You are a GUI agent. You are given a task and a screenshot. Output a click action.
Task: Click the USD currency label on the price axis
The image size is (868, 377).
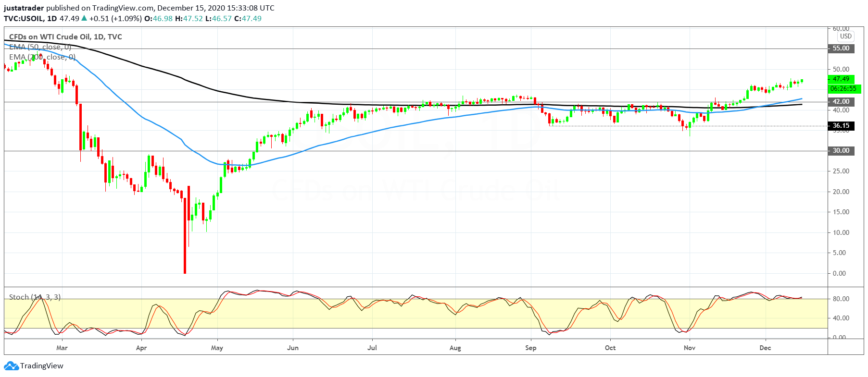point(846,36)
